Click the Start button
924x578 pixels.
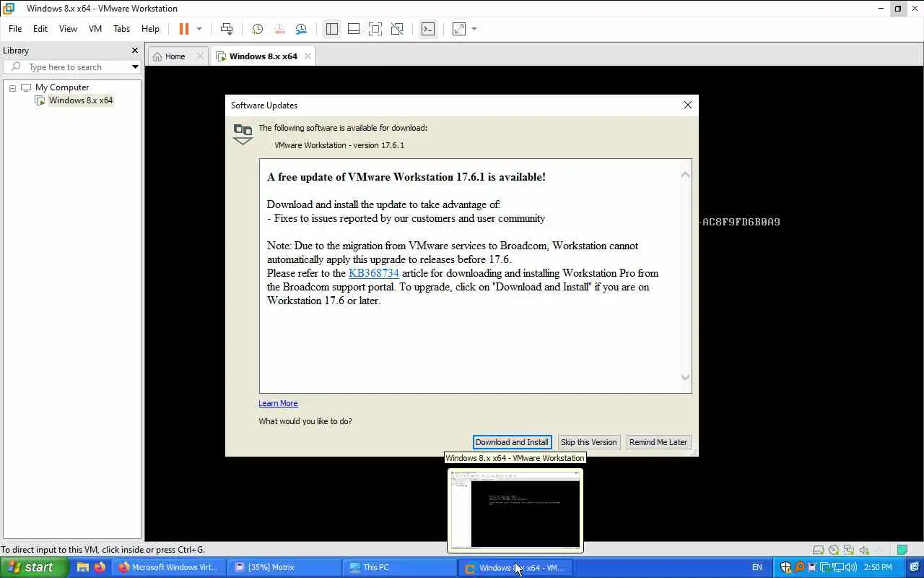coord(34,567)
